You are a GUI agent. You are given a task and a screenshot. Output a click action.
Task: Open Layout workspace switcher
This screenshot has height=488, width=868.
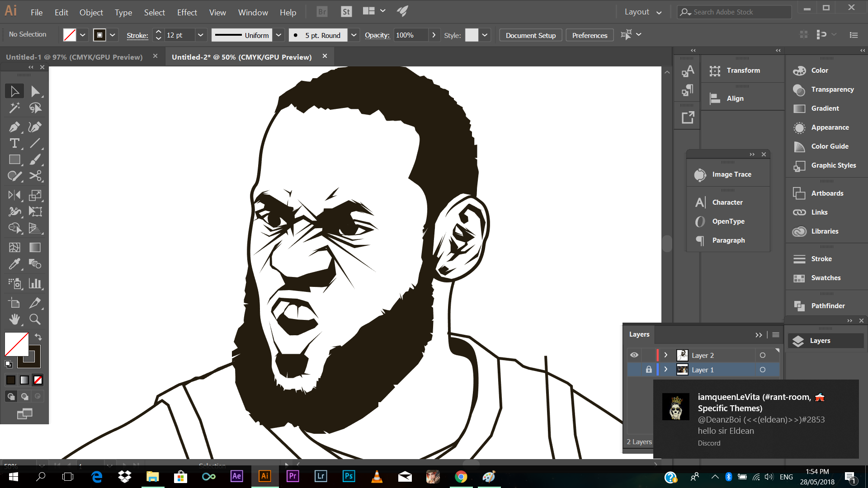(x=643, y=12)
